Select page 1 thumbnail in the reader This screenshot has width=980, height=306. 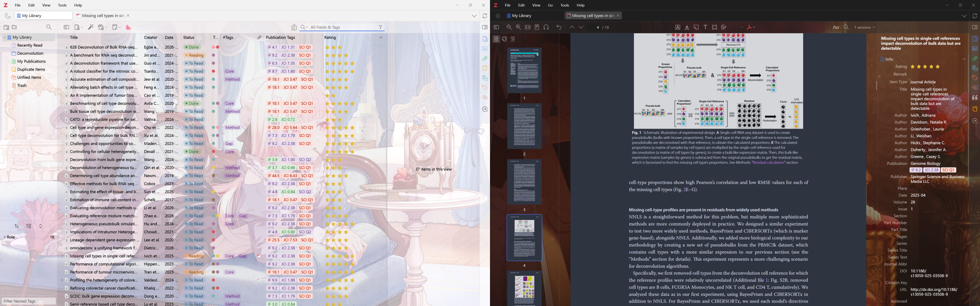click(x=524, y=70)
